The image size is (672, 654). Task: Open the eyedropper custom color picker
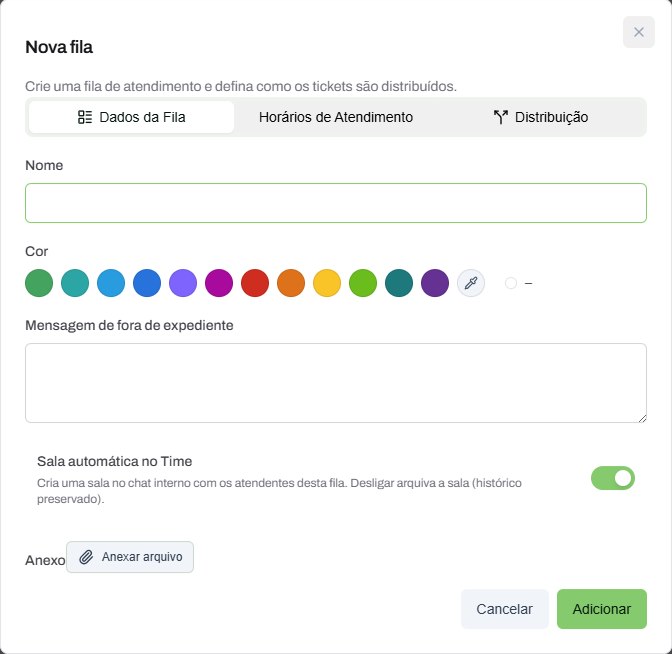pos(471,283)
